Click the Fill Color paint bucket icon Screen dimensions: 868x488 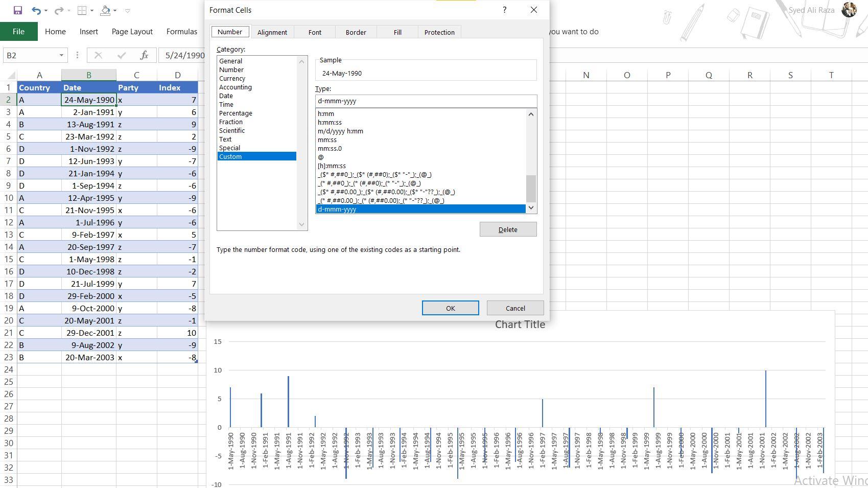tap(105, 10)
